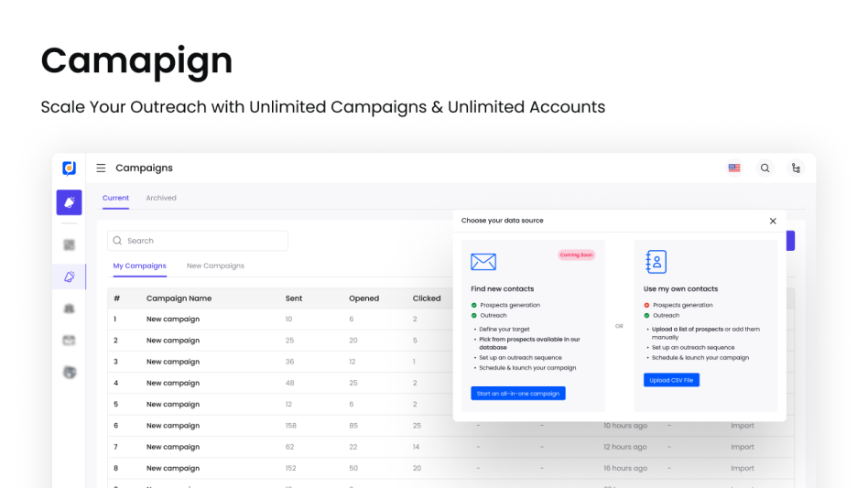This screenshot has width=868, height=488.
Task: Open the US flag language selector
Action: pyautogui.click(x=734, y=168)
